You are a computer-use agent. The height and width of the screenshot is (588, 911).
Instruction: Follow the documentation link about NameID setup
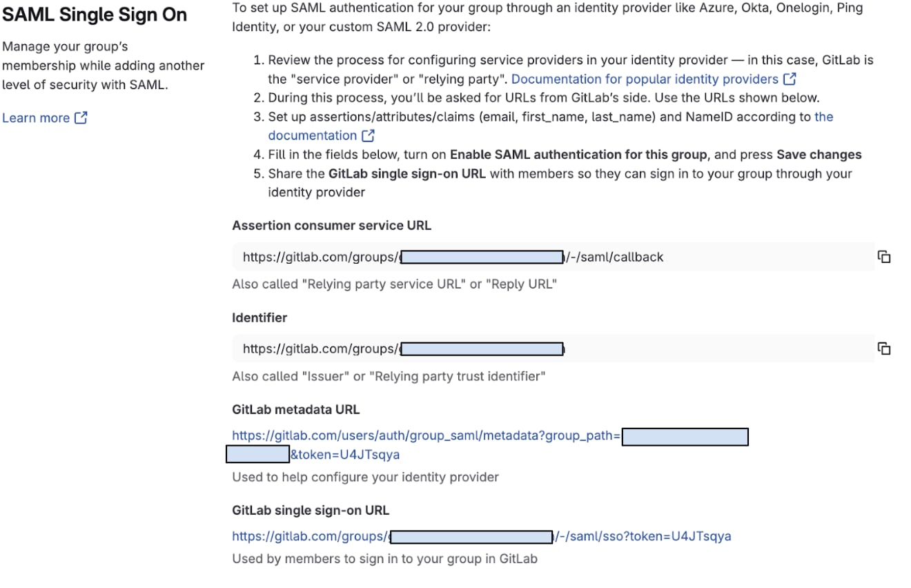pyautogui.click(x=311, y=135)
